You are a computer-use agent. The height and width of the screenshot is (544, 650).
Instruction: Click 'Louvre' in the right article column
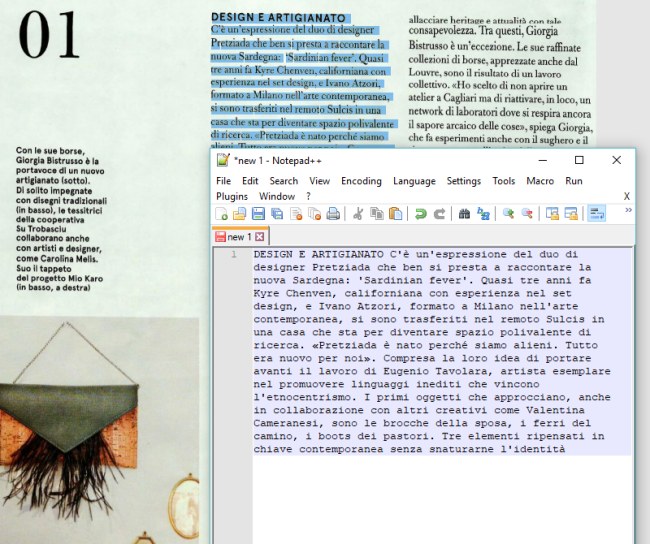click(x=424, y=73)
